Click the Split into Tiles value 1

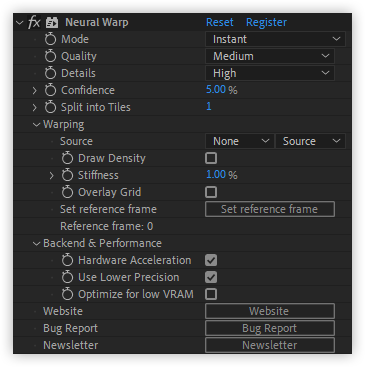209,107
